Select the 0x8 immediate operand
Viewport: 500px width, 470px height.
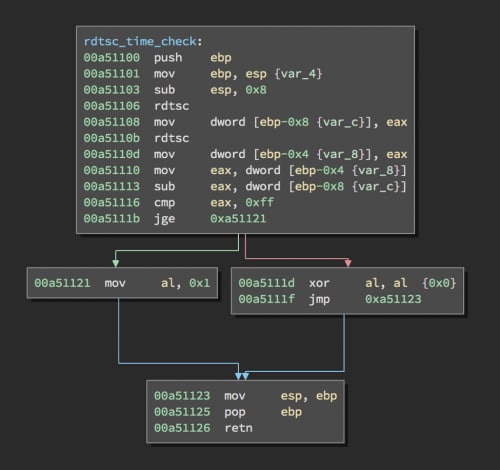(x=256, y=90)
